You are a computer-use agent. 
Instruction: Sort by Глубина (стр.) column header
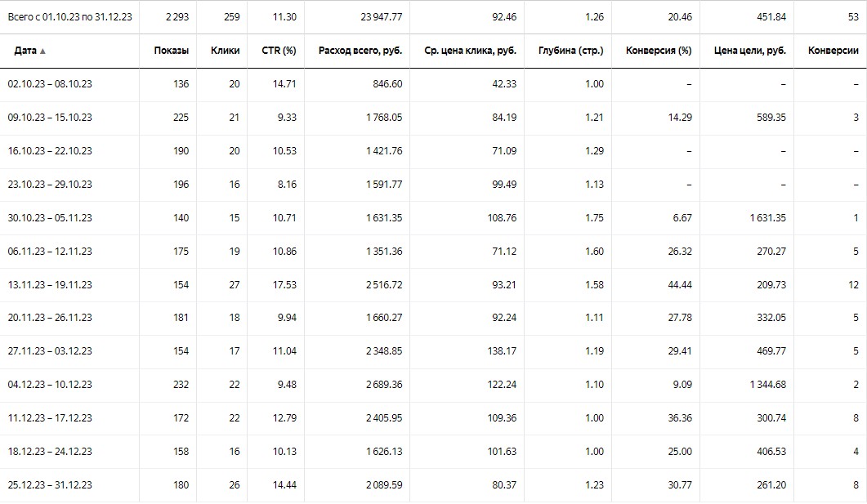click(x=571, y=51)
